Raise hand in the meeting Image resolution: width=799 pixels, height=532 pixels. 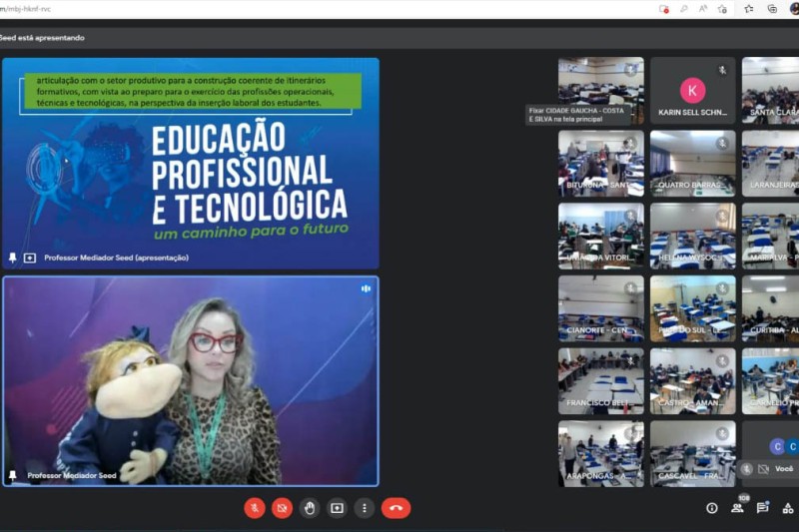(x=310, y=508)
